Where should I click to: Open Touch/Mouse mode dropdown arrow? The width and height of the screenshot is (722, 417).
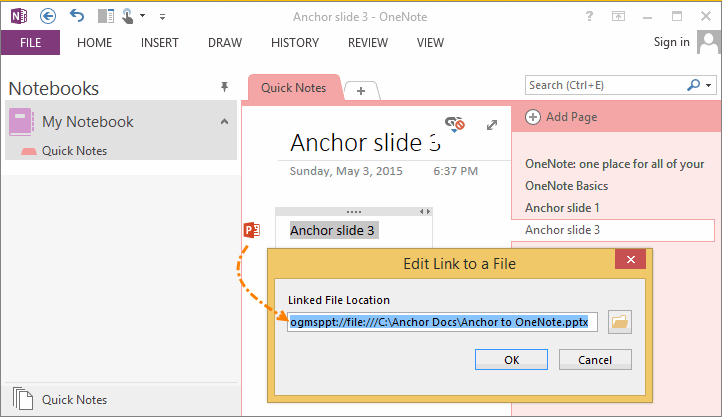tap(143, 16)
